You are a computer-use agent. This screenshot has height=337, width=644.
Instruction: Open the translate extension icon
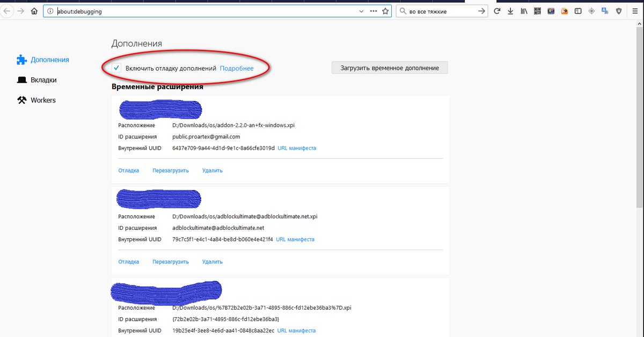(x=605, y=11)
